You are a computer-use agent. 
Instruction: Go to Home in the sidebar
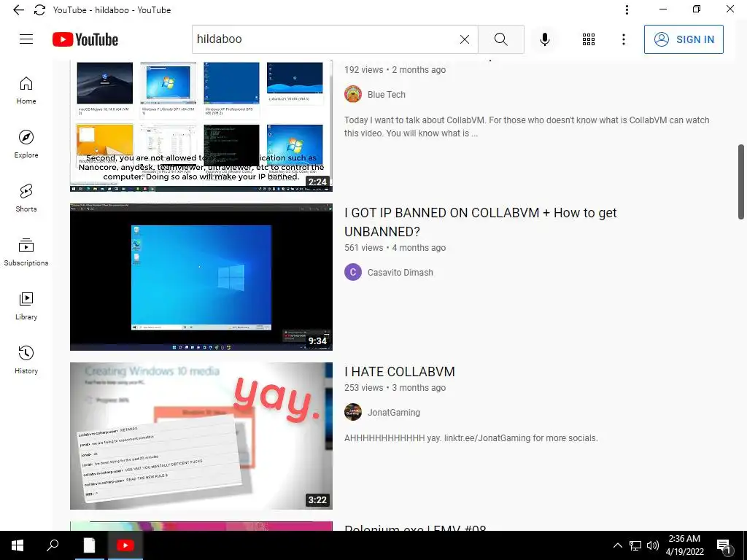pyautogui.click(x=26, y=90)
